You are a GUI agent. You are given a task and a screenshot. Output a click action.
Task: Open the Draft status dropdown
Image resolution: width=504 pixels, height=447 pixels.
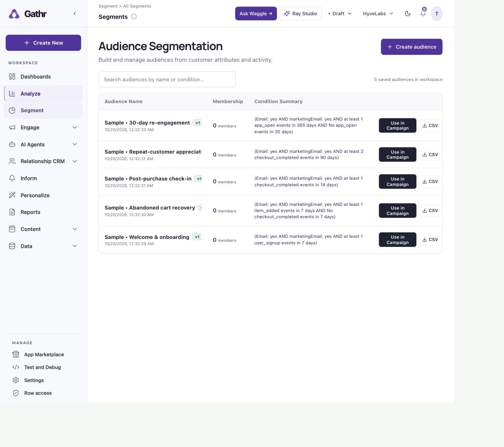340,13
